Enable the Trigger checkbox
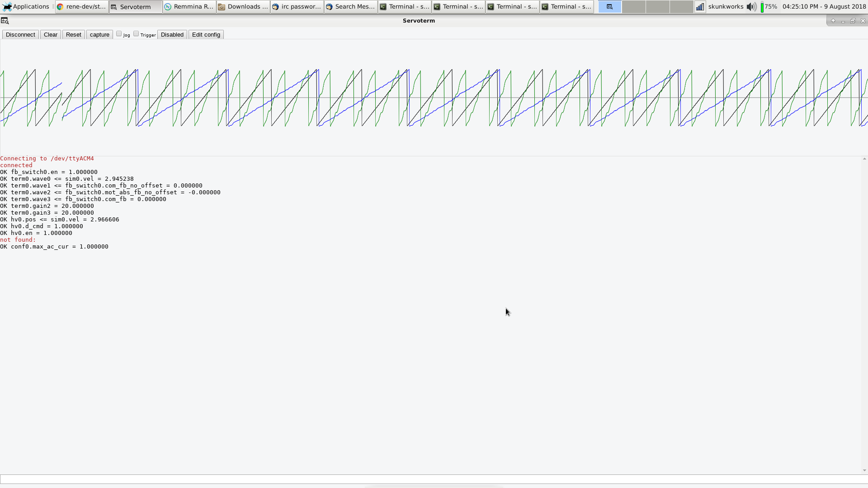The image size is (868, 488). click(136, 34)
